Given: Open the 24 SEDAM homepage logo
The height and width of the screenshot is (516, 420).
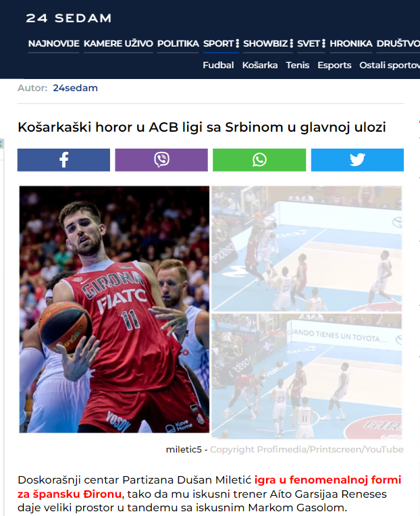Looking at the screenshot, I should (69, 18).
